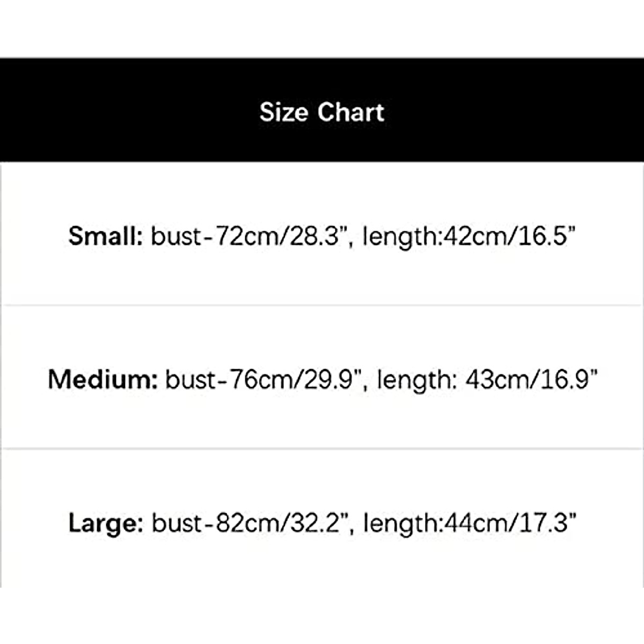Click the bold "Large:" label
This screenshot has width=644, height=644.
point(106,523)
